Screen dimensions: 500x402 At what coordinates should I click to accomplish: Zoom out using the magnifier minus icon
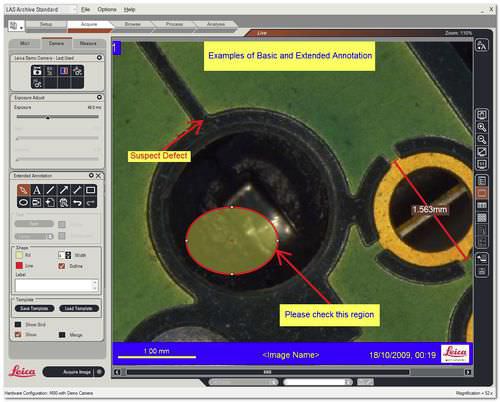pyautogui.click(x=482, y=140)
